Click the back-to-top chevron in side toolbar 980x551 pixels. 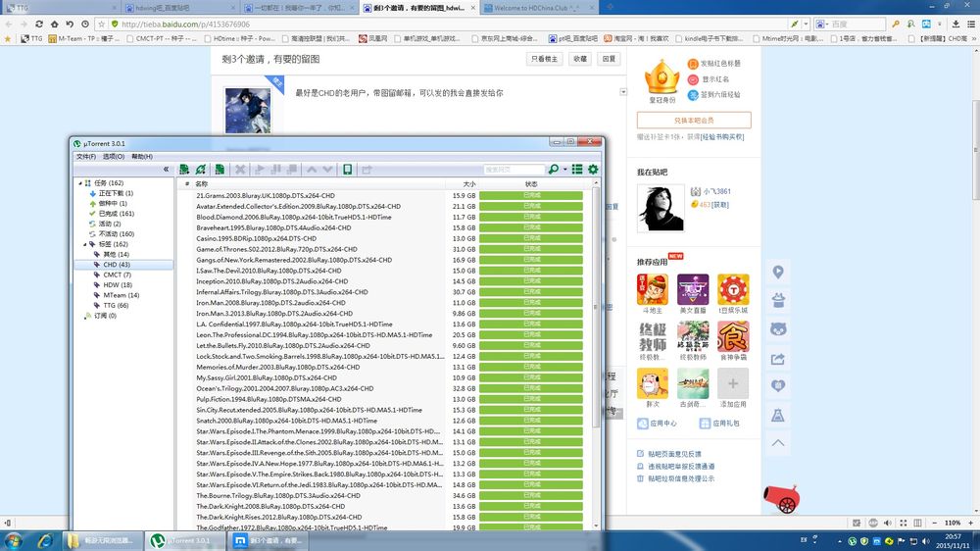778,443
